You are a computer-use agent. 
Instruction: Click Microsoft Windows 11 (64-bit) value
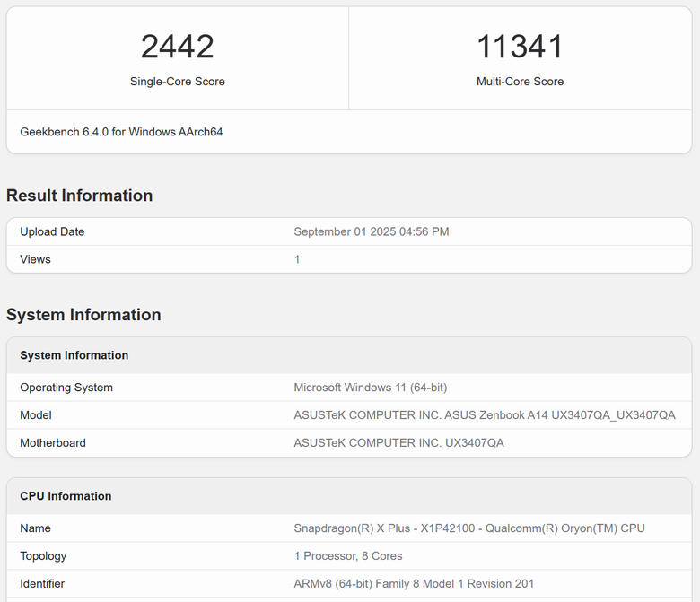(370, 388)
